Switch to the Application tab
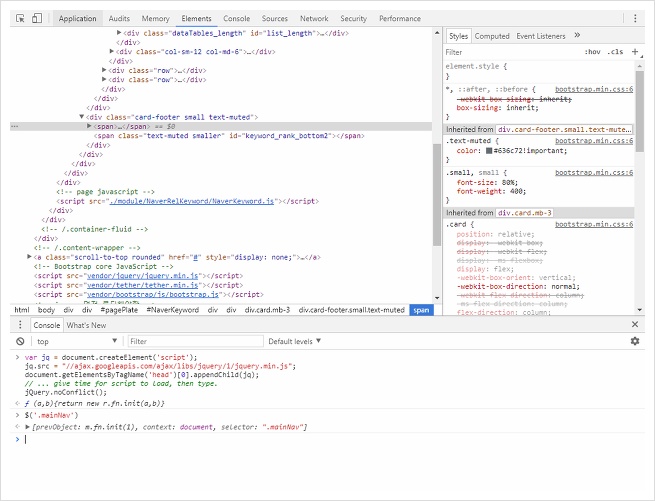655x501 pixels. pos(77,18)
